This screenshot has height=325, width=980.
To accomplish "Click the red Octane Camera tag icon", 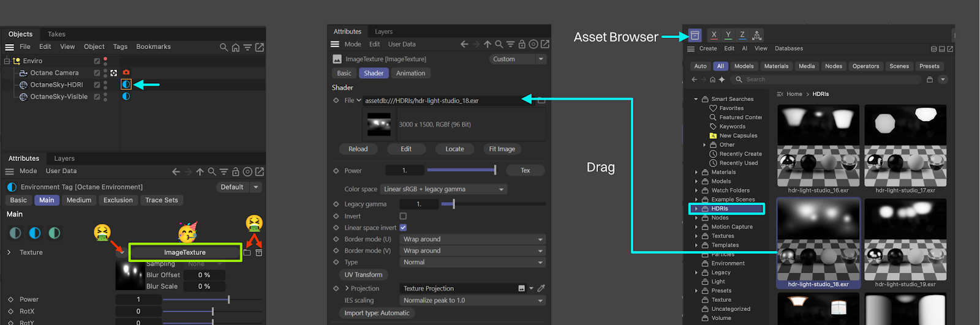I will [x=126, y=73].
